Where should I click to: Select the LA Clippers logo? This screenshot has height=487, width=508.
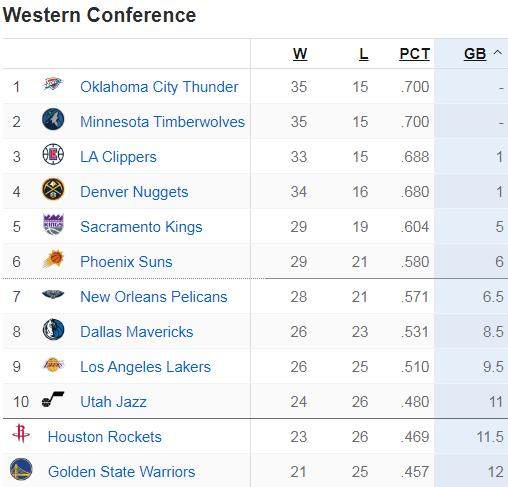click(53, 154)
